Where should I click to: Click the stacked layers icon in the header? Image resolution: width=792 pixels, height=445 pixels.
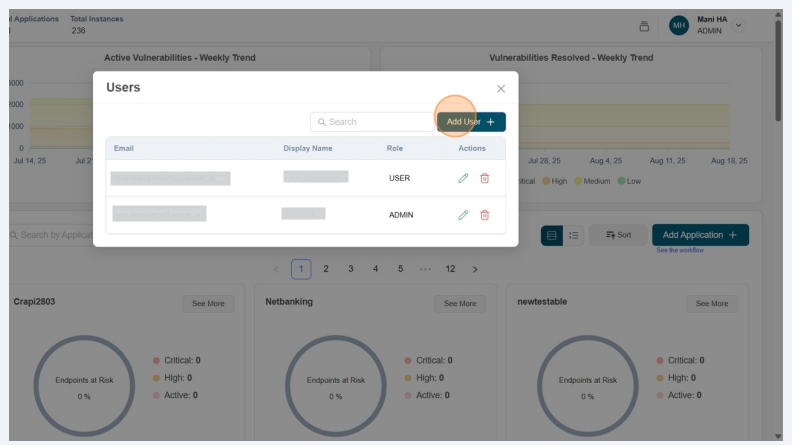(644, 26)
